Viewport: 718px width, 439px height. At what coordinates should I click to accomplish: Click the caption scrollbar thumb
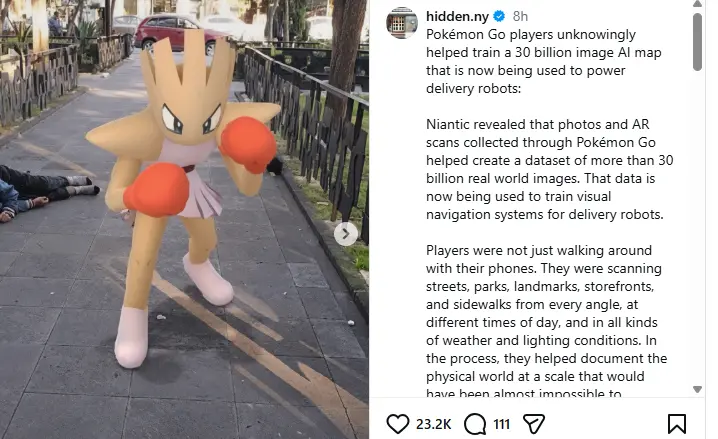tap(697, 42)
